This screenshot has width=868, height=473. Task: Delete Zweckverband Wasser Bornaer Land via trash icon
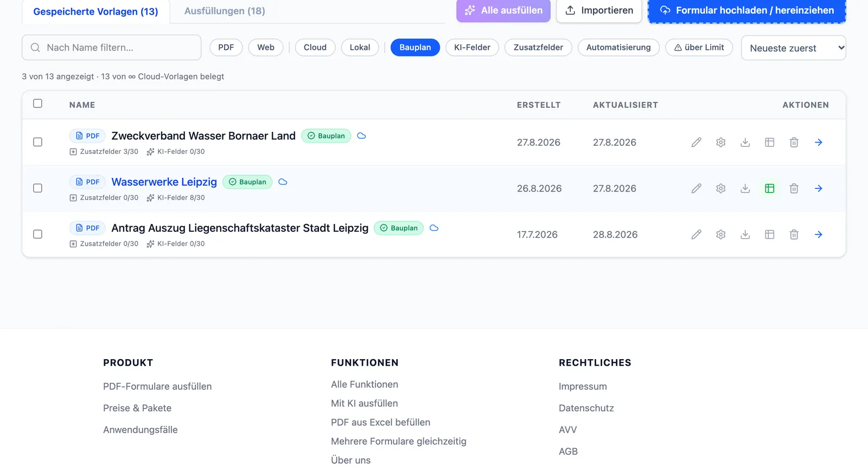coord(794,142)
